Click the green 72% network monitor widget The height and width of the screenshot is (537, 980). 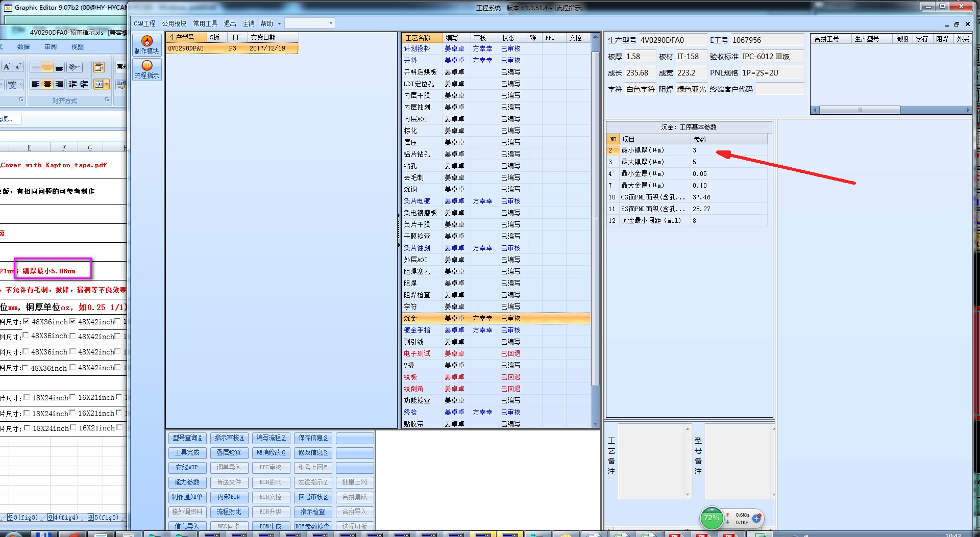tap(712, 518)
